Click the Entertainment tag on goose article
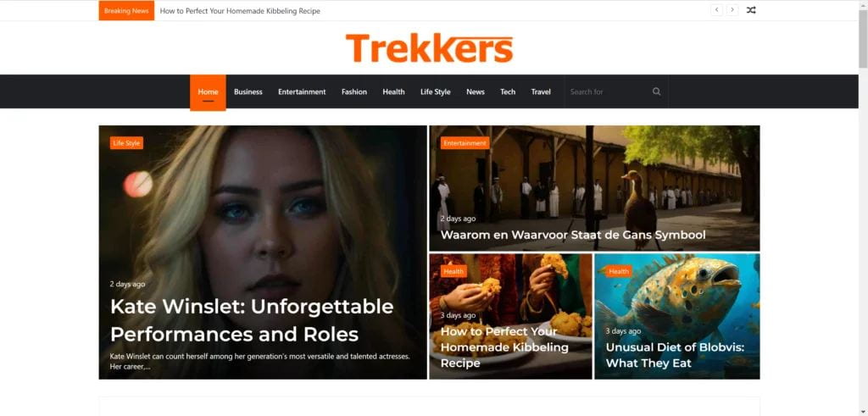The image size is (868, 416). click(x=465, y=143)
